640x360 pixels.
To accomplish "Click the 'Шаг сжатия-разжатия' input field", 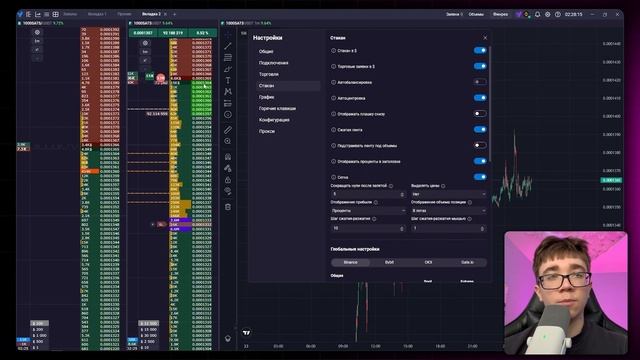I will pos(368,229).
